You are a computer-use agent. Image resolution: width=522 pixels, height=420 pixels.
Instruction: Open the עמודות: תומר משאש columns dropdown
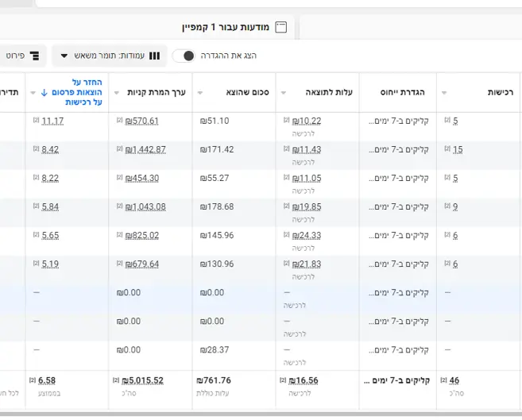tap(110, 56)
